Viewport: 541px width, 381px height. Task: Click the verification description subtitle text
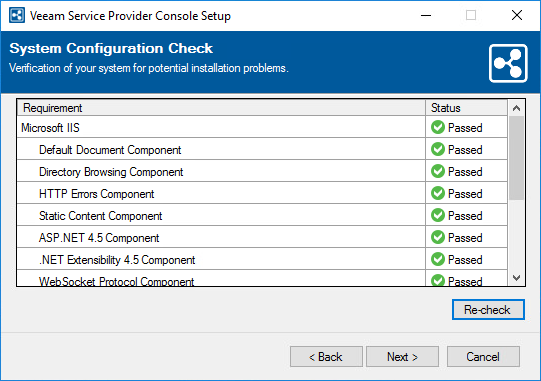149,68
